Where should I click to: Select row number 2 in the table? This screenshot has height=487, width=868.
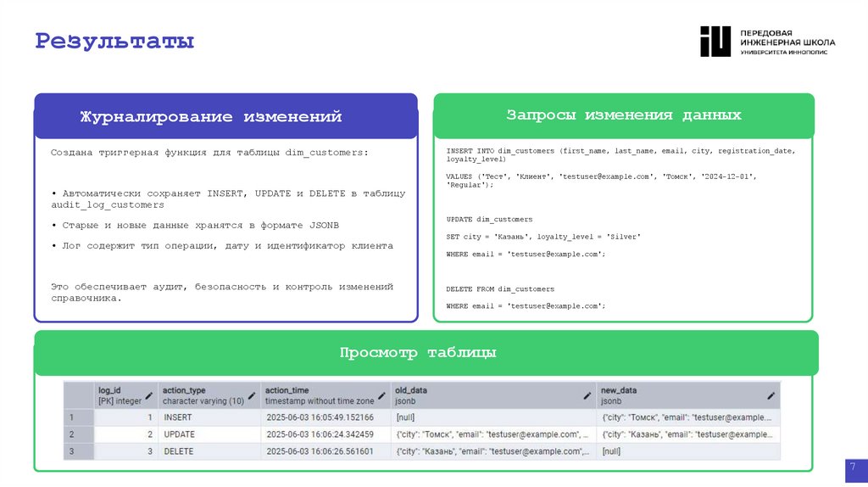pyautogui.click(x=79, y=434)
